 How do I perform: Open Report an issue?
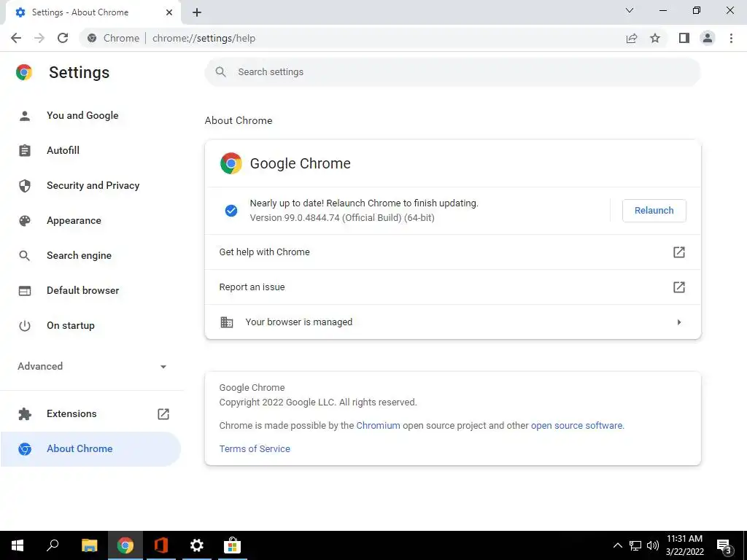(x=452, y=287)
